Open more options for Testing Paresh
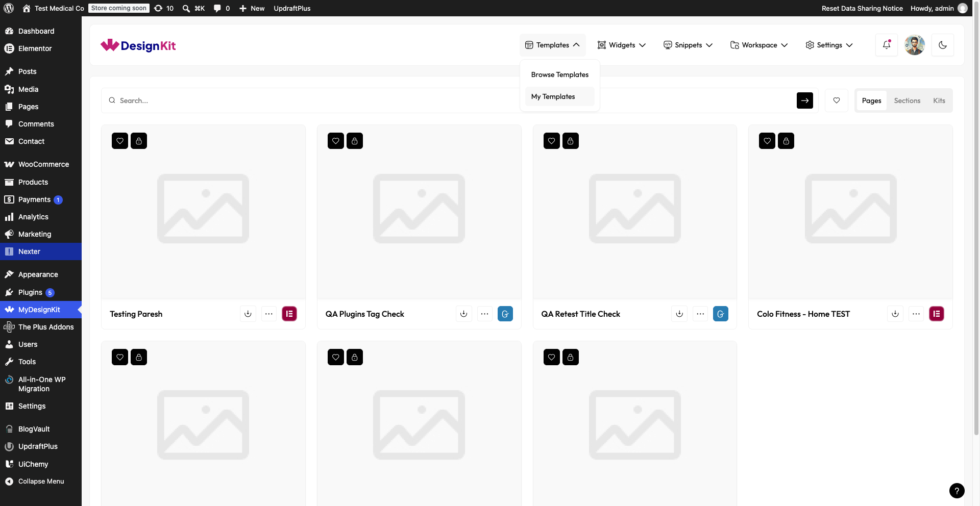The width and height of the screenshot is (980, 506). coord(269,314)
